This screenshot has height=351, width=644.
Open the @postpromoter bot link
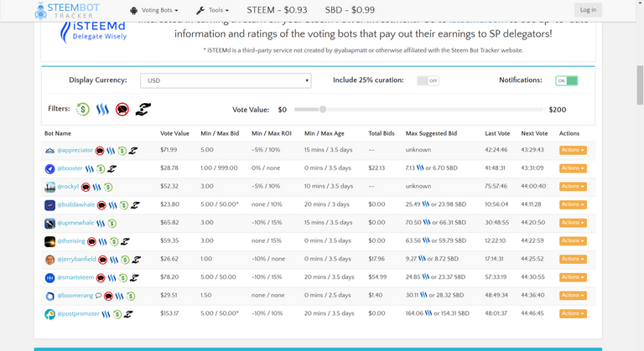[x=78, y=313]
